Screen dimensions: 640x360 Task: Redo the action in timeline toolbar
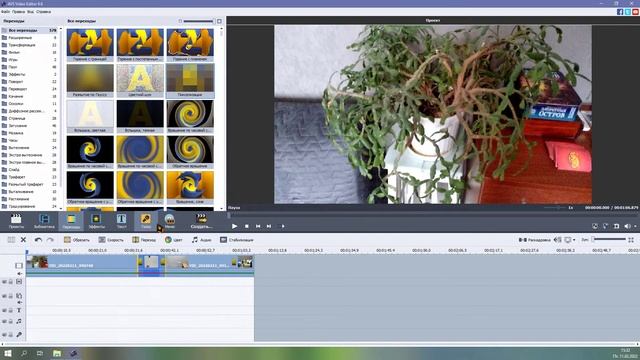[x=50, y=240]
